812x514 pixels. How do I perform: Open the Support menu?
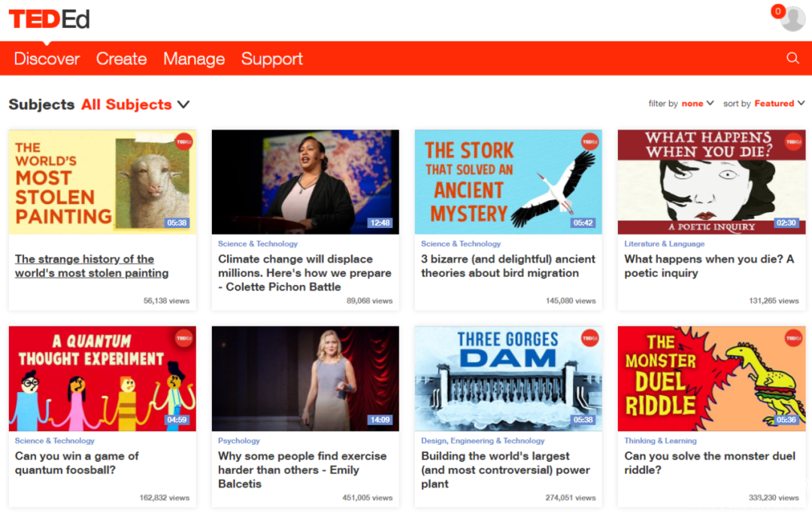(272, 59)
